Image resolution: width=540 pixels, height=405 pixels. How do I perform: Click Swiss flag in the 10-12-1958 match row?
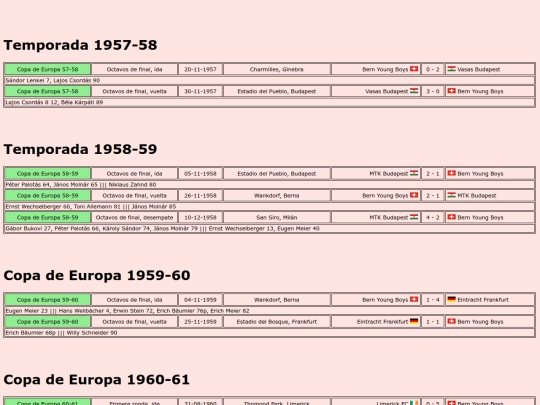[x=451, y=217]
